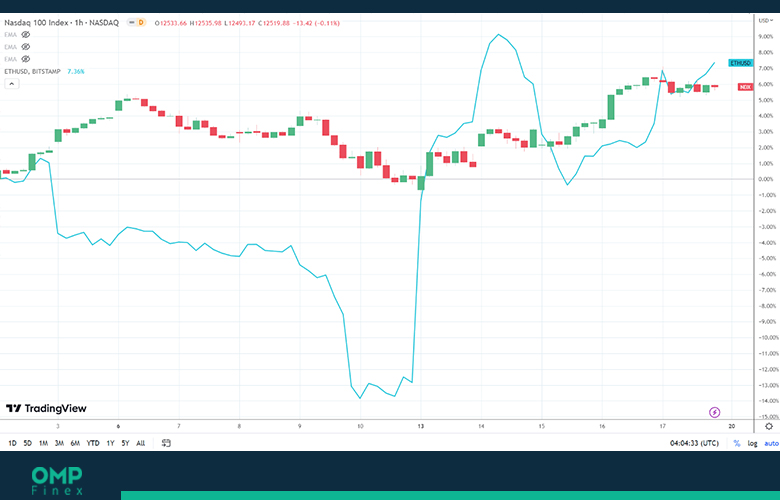Show the middle hidden EMA indicator
Image resolution: width=780 pixels, height=500 pixels.
(25, 47)
